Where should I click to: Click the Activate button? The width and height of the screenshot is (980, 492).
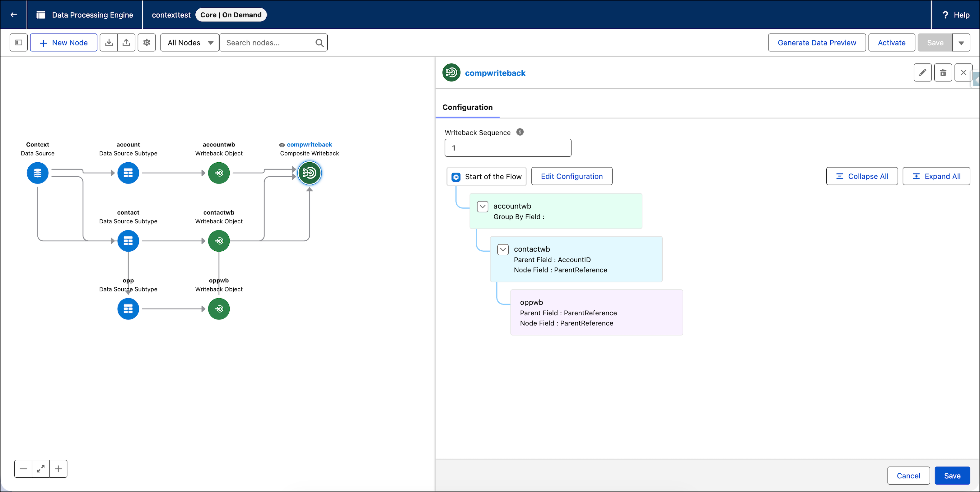891,43
